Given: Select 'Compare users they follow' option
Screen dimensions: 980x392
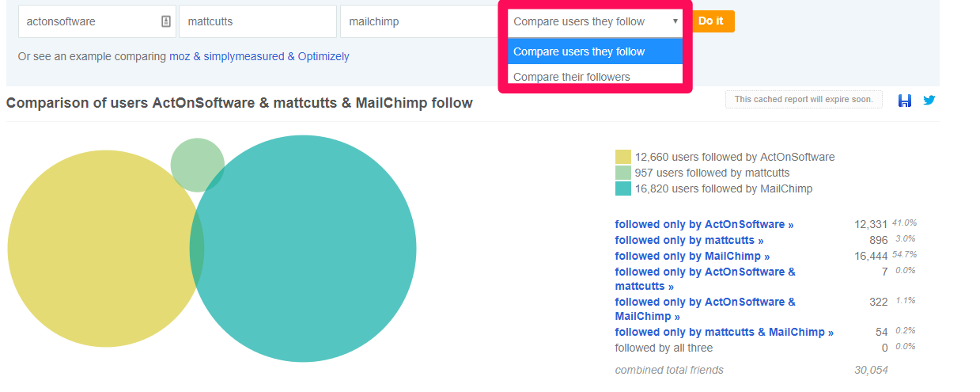Looking at the screenshot, I should (595, 51).
